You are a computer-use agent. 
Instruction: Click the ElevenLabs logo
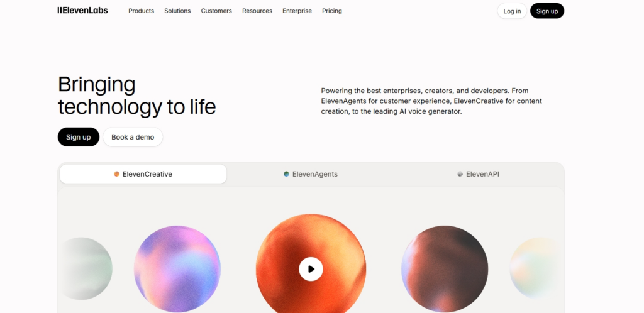pos(82,11)
